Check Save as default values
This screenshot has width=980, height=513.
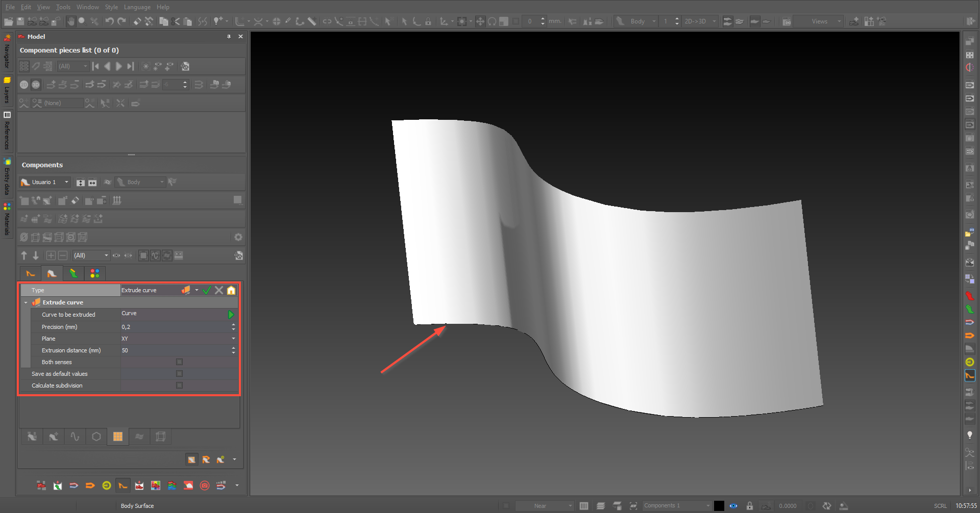pos(179,374)
